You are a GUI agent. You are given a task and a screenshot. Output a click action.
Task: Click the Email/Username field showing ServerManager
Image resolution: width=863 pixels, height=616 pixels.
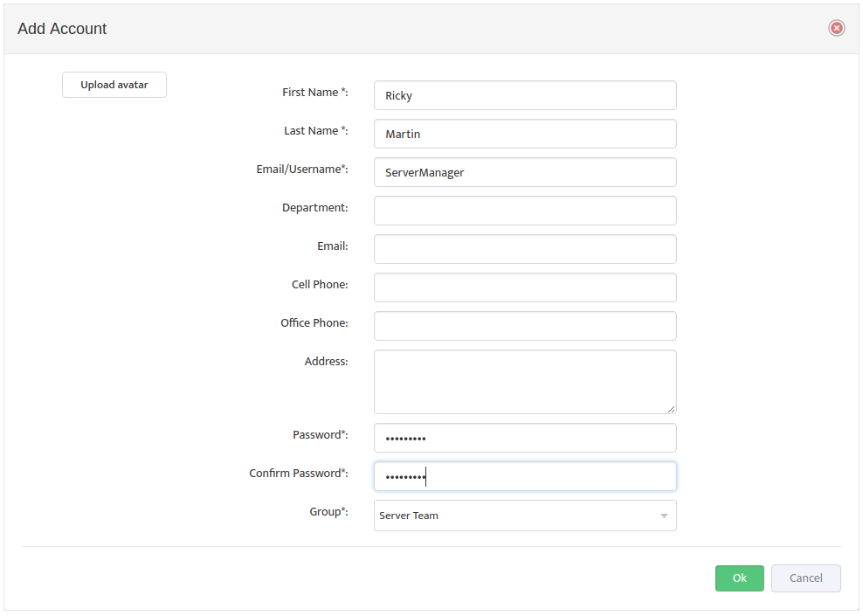[525, 172]
